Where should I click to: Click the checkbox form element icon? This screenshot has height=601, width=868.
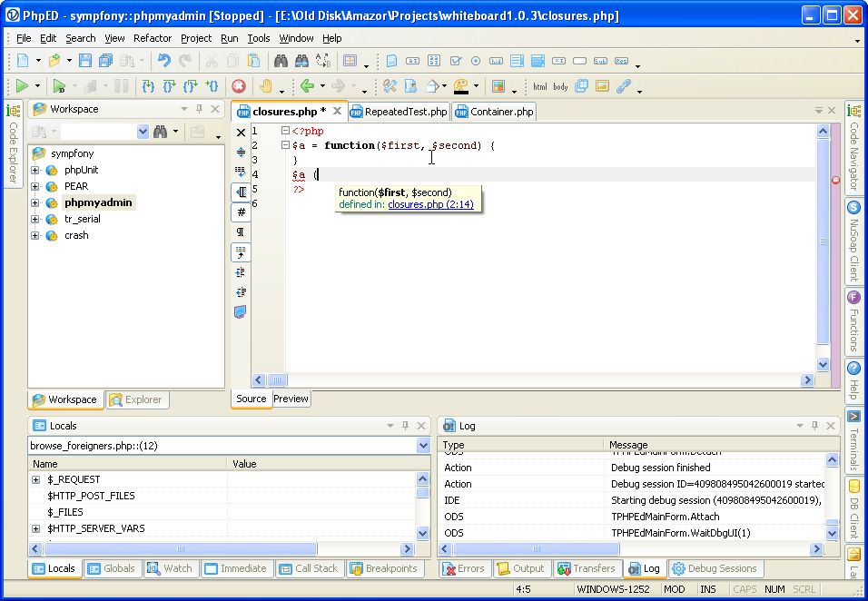click(x=456, y=60)
